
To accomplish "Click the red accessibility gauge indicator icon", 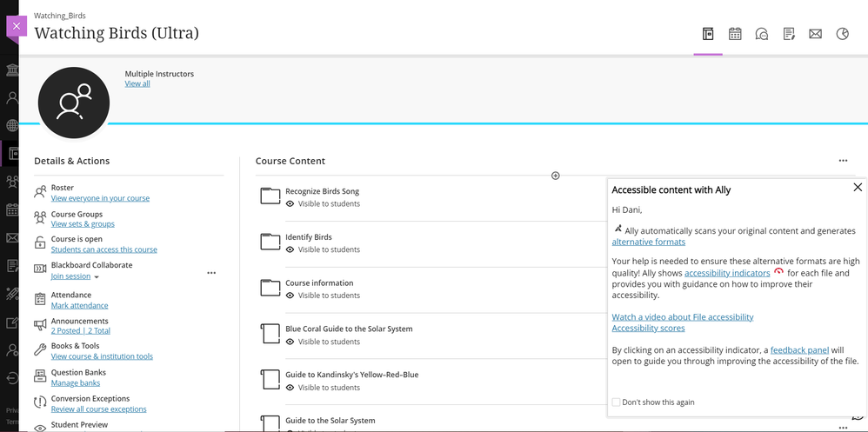I will coord(779,271).
